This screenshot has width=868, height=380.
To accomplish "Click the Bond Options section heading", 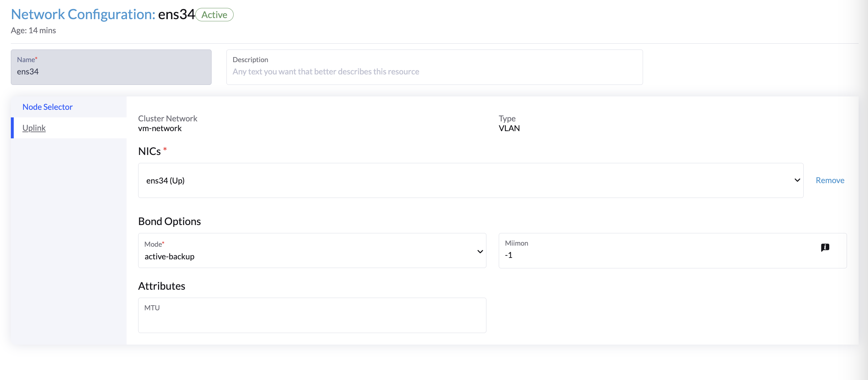I will pyautogui.click(x=169, y=221).
